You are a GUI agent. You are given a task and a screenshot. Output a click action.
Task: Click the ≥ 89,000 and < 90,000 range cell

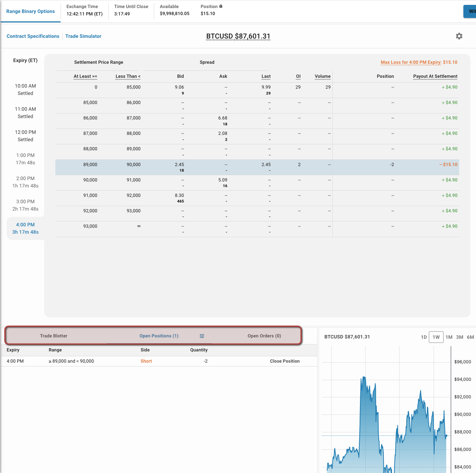(71, 361)
